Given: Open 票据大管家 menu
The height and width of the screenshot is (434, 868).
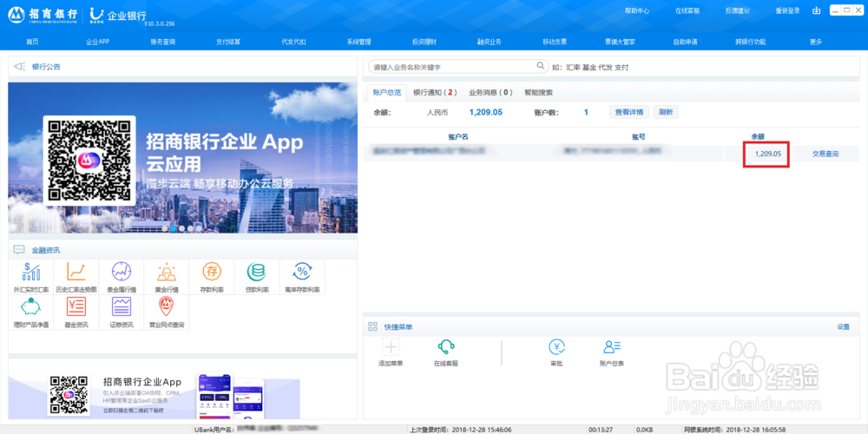Looking at the screenshot, I should [x=620, y=42].
